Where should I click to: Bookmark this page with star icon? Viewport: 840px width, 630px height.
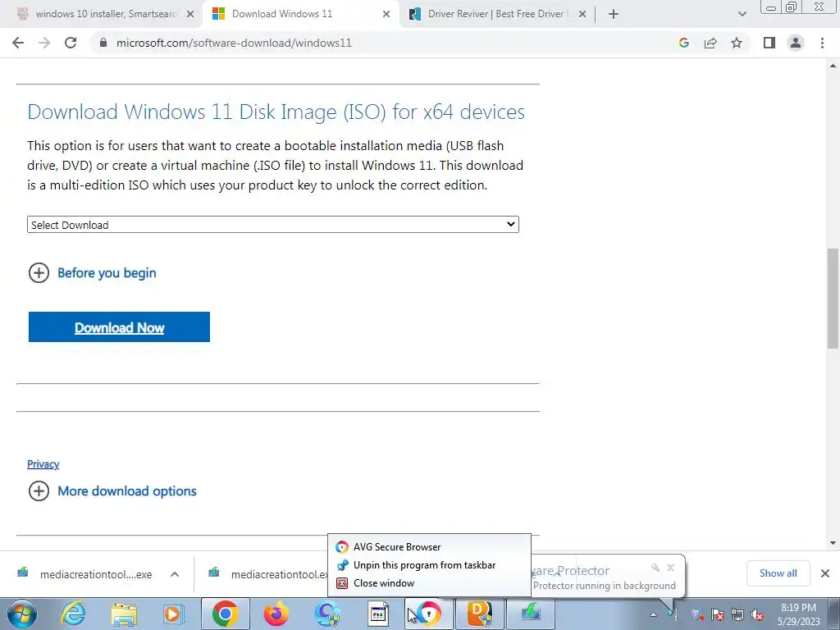tap(737, 43)
